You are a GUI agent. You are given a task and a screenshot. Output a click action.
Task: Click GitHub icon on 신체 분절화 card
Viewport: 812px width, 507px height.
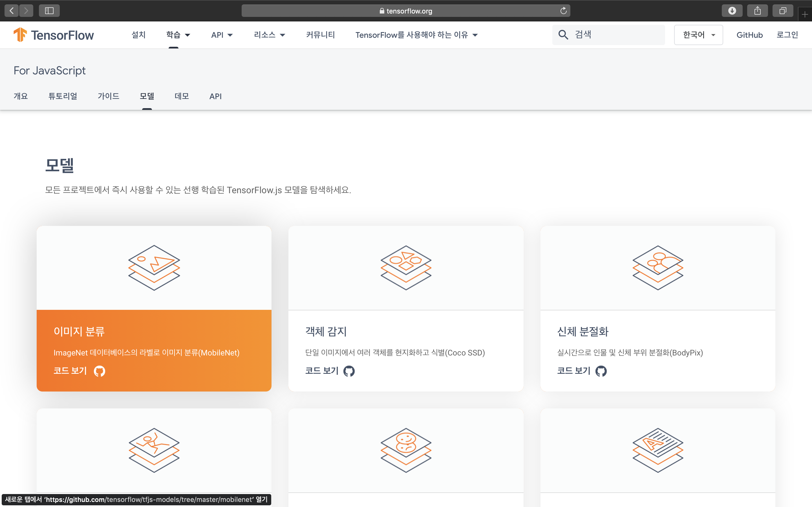[601, 371]
